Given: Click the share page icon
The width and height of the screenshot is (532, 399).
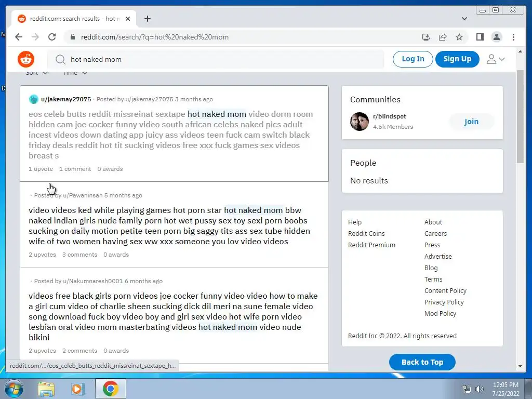Looking at the screenshot, I should (x=443, y=37).
